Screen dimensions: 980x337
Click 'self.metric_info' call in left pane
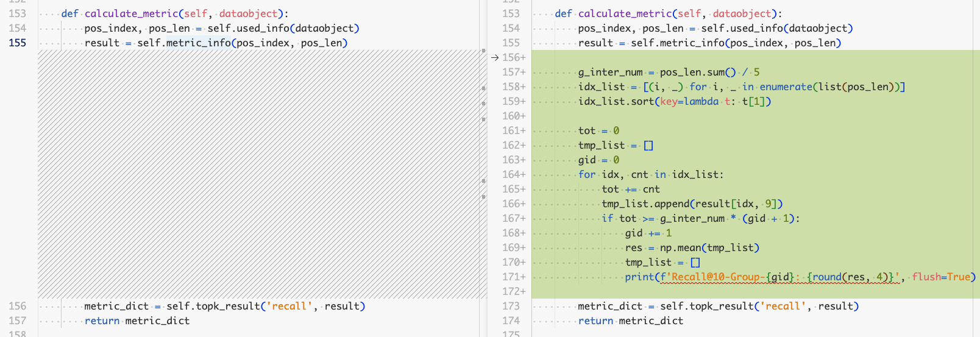[x=184, y=43]
